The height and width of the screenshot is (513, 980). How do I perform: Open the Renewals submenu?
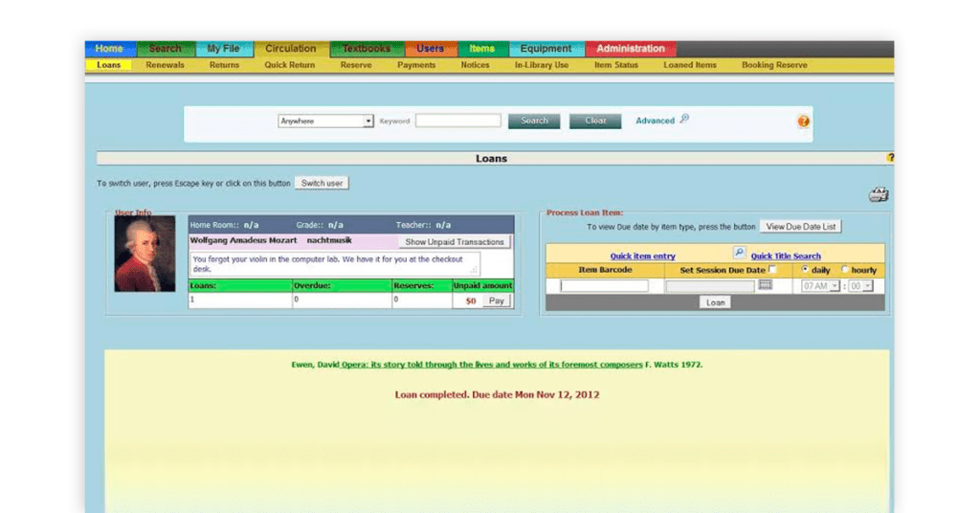pos(165,65)
